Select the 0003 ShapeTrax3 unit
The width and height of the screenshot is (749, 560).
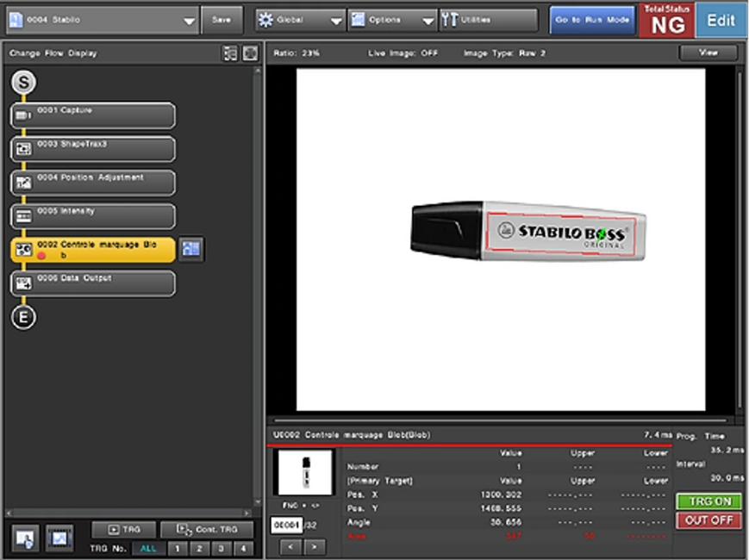point(93,149)
